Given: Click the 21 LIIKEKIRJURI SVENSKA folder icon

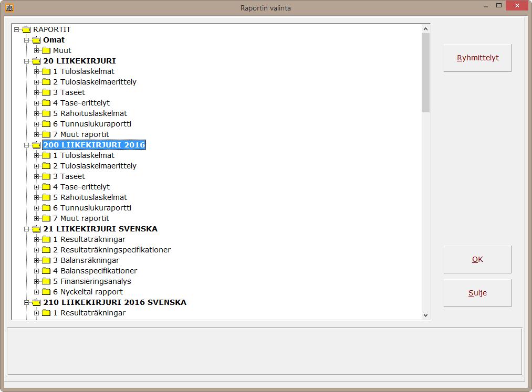Looking at the screenshot, I should tap(36, 229).
